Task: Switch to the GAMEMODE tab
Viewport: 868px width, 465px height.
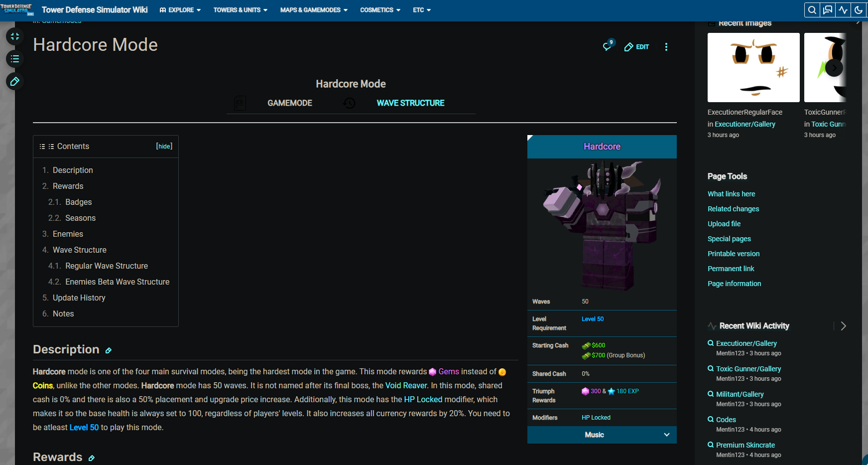Action: 290,103
